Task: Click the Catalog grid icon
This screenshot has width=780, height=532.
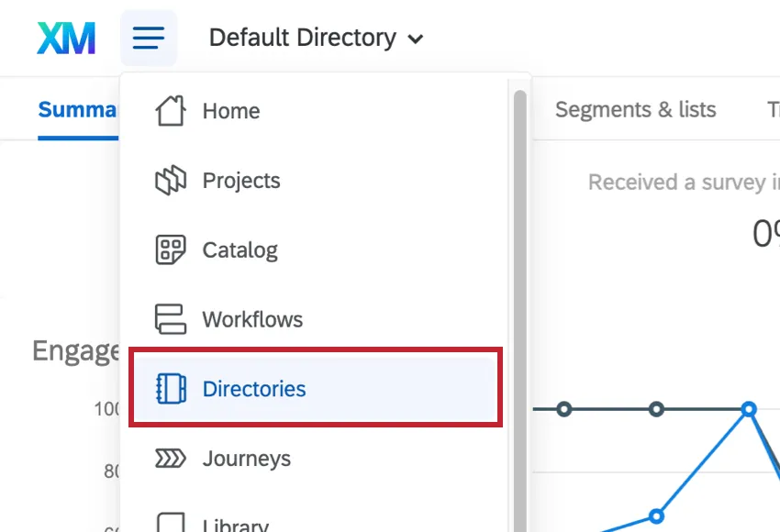Action: click(171, 250)
